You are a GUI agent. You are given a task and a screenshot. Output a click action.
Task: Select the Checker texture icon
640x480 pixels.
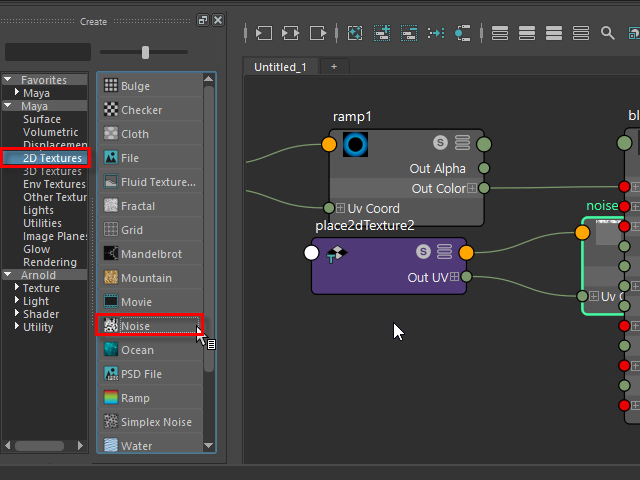point(111,110)
